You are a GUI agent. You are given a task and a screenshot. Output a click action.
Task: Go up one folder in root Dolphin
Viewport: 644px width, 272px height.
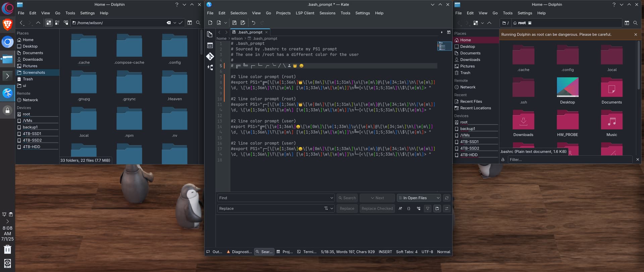pyautogui.click(x=489, y=23)
